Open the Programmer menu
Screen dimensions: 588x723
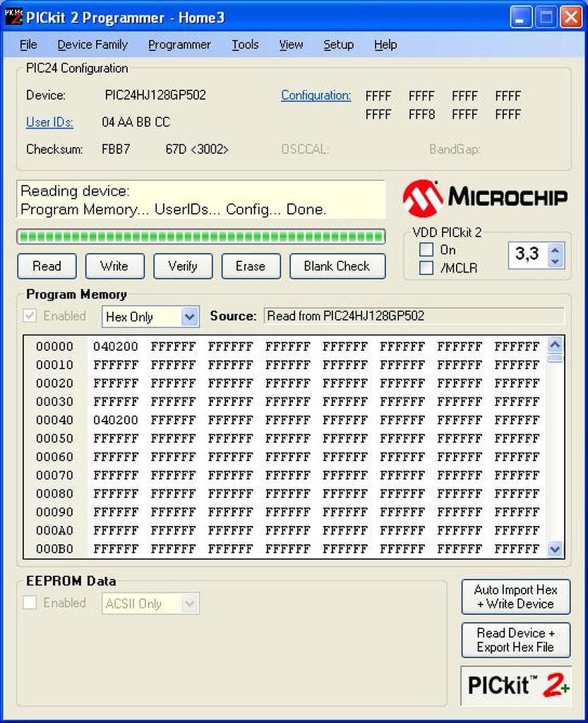coord(179,44)
